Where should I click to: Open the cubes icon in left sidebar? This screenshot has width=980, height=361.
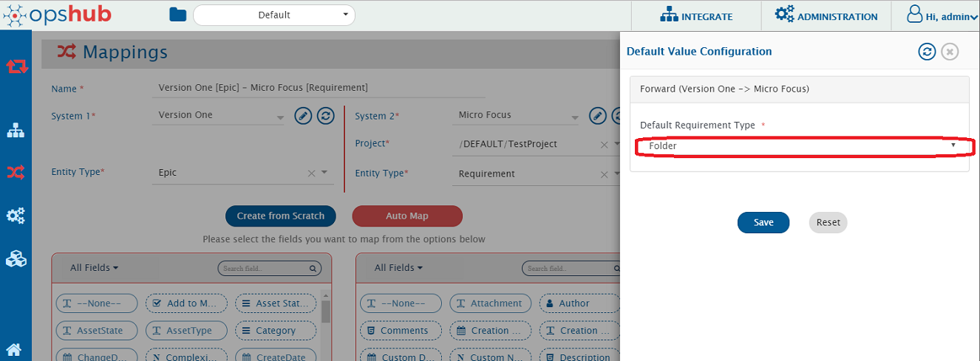pyautogui.click(x=16, y=259)
